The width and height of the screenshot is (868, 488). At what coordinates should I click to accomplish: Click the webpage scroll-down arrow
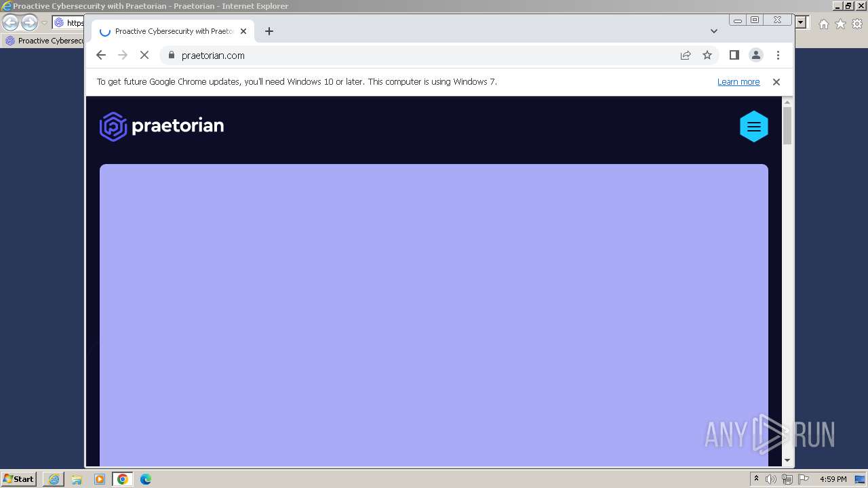coord(787,460)
